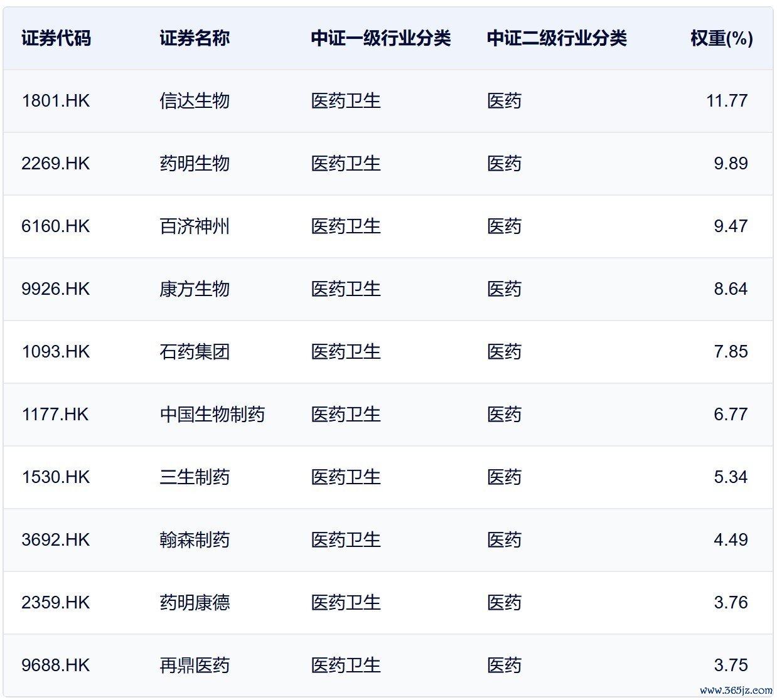Click weight value 7.85
Screen dimensions: 777x700
(731, 352)
